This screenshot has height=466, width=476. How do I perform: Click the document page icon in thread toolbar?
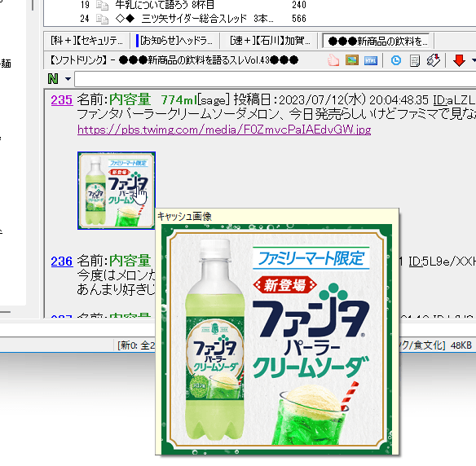point(414,60)
